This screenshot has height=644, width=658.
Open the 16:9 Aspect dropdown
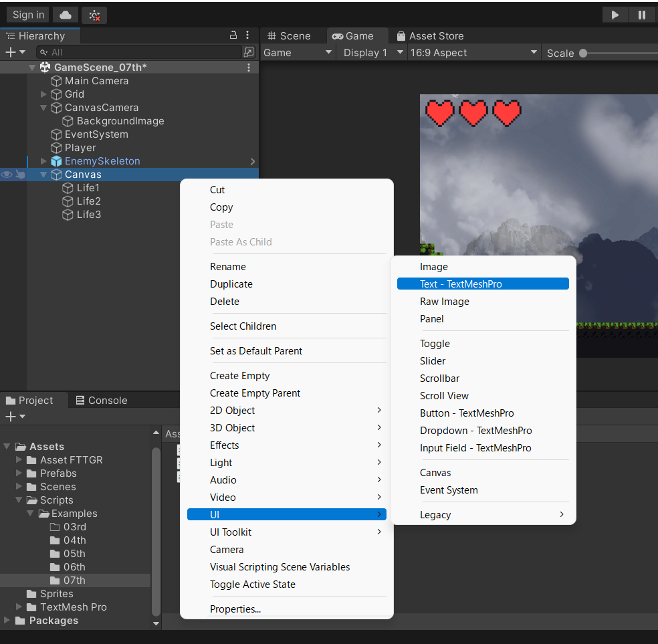[x=474, y=53]
